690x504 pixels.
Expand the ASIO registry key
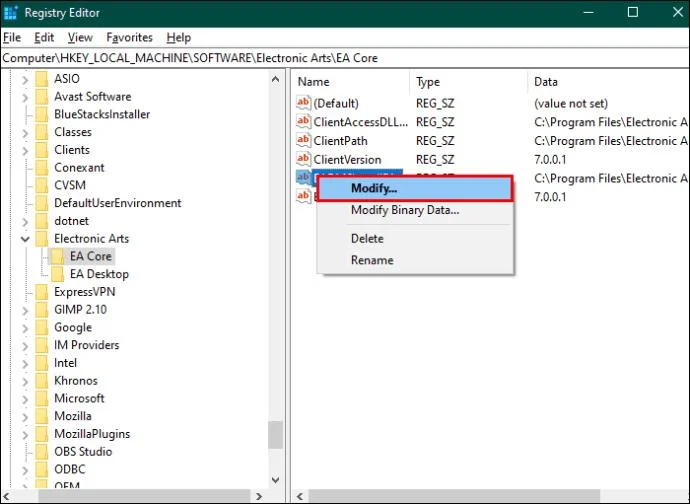tap(24, 79)
